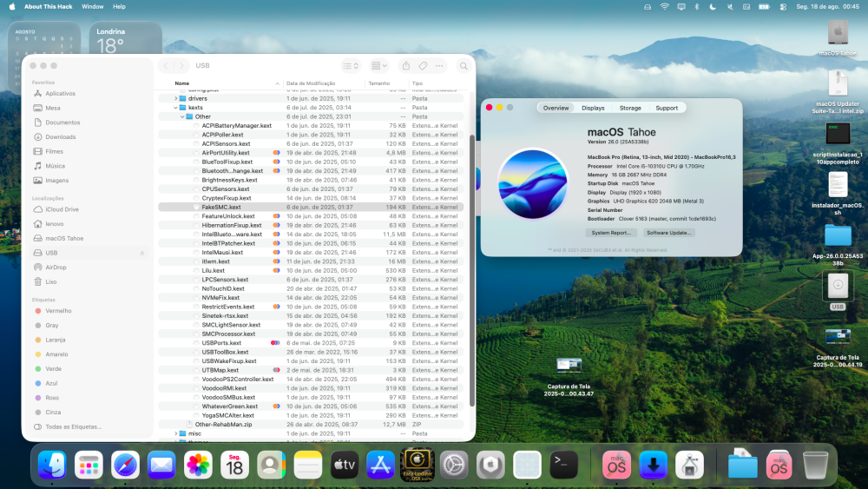Open About This Hack menu

pos(48,7)
